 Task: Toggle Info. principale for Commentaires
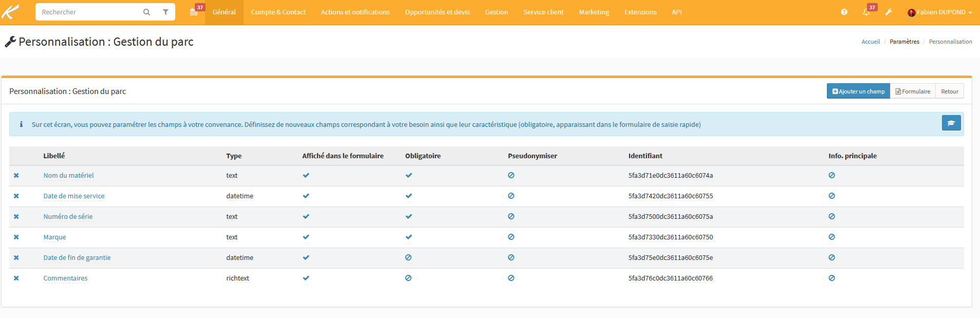pos(831,278)
